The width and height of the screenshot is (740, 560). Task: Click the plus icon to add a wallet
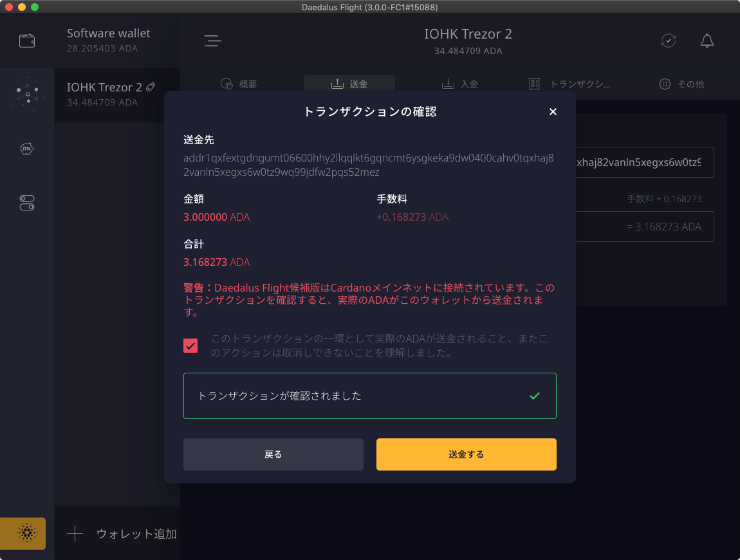point(75,534)
